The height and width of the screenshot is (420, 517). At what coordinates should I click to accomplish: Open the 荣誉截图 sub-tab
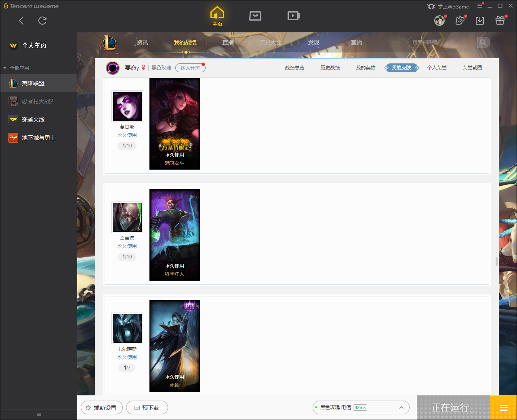click(x=472, y=68)
